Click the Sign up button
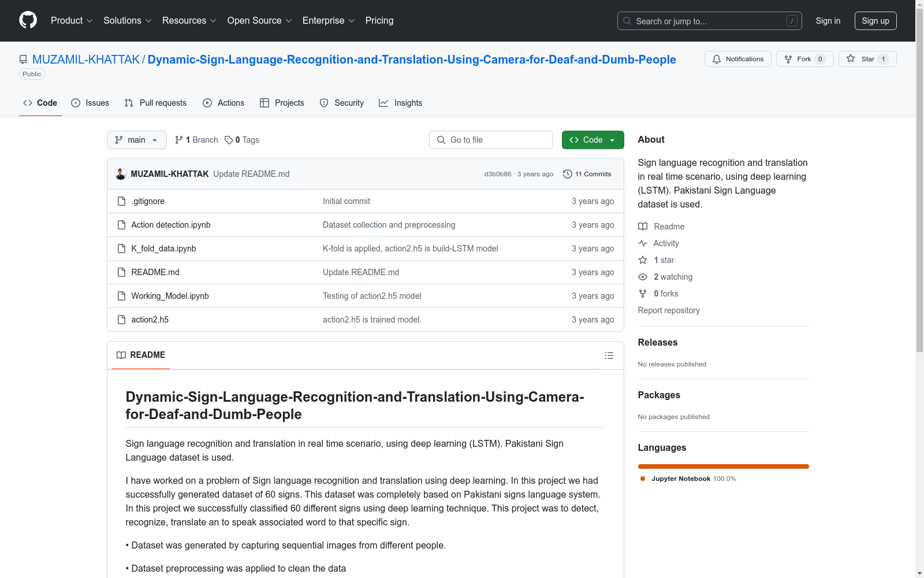 (875, 21)
